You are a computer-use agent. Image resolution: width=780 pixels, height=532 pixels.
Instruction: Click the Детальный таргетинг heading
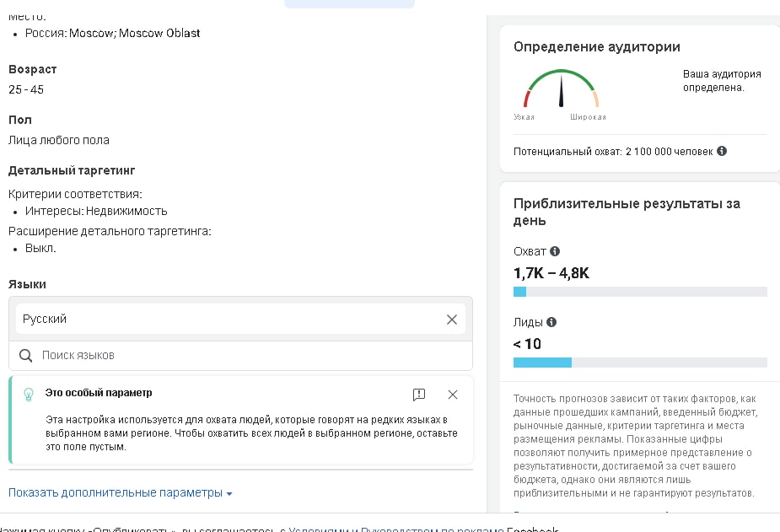coord(72,170)
